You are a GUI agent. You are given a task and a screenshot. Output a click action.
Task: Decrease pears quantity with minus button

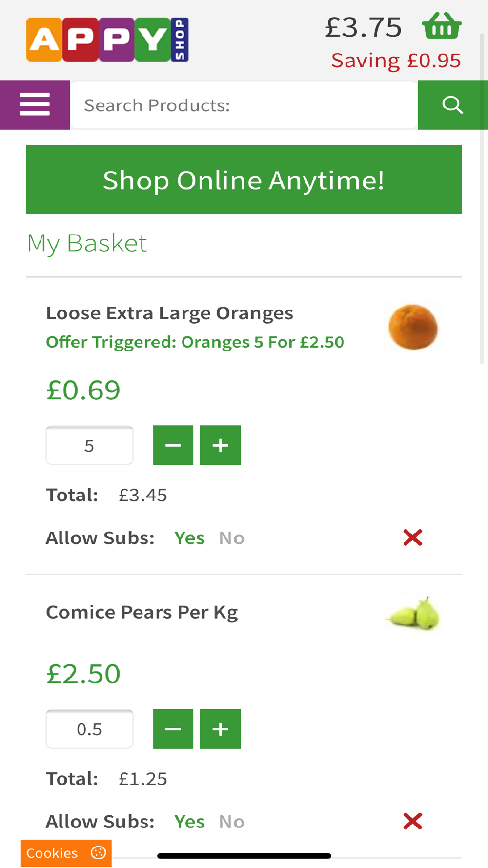point(173,729)
